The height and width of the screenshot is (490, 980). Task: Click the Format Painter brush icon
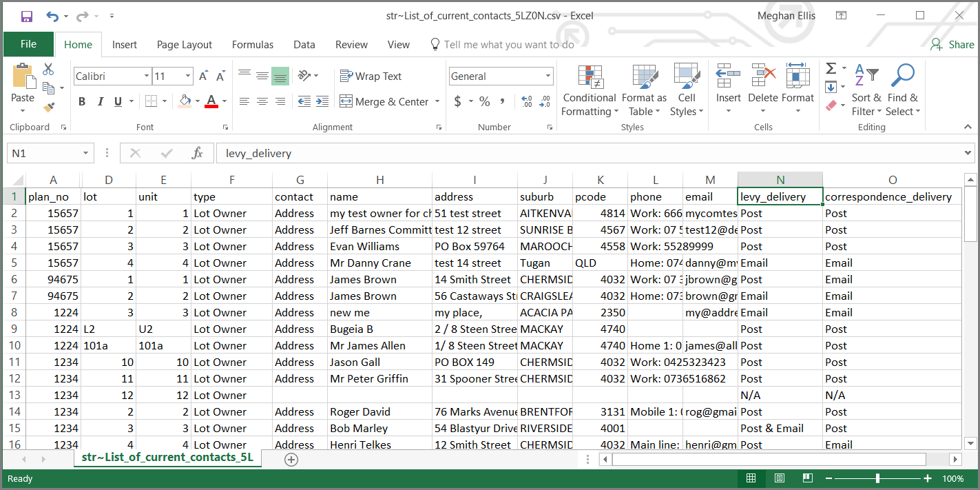48,107
